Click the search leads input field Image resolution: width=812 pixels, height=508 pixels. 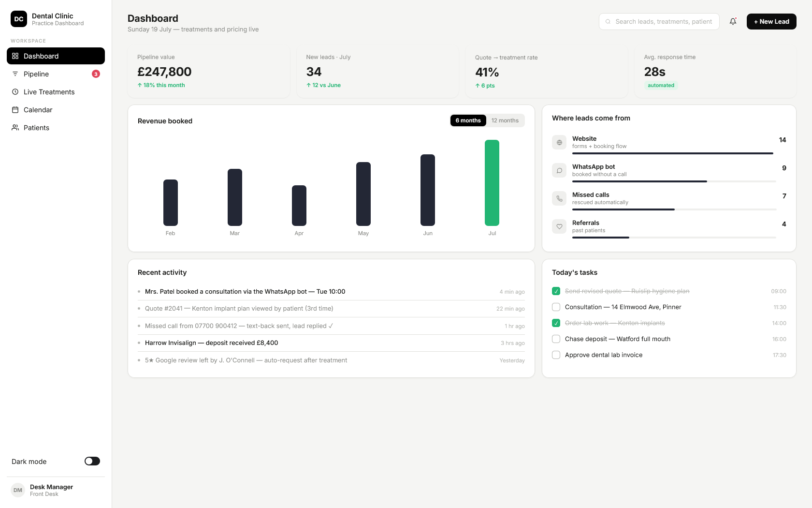(x=659, y=22)
